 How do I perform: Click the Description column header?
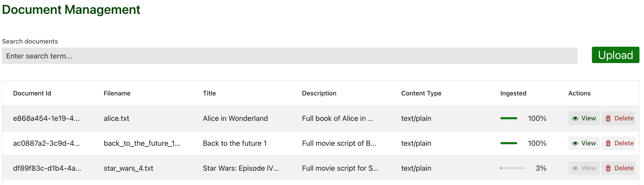[x=319, y=93]
